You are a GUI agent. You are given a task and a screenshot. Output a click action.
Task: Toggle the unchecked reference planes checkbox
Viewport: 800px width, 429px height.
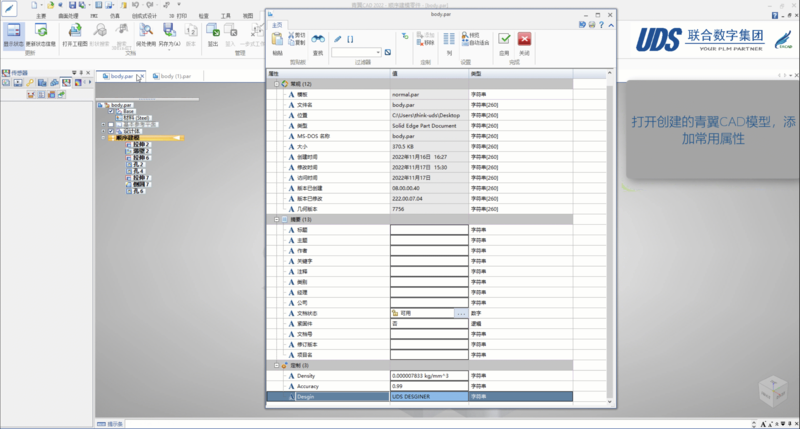110,124
